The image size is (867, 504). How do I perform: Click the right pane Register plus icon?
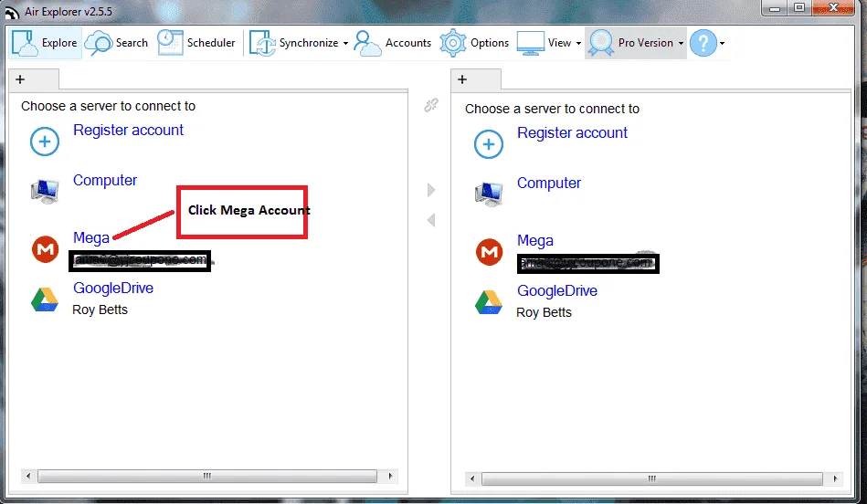pyautogui.click(x=489, y=144)
